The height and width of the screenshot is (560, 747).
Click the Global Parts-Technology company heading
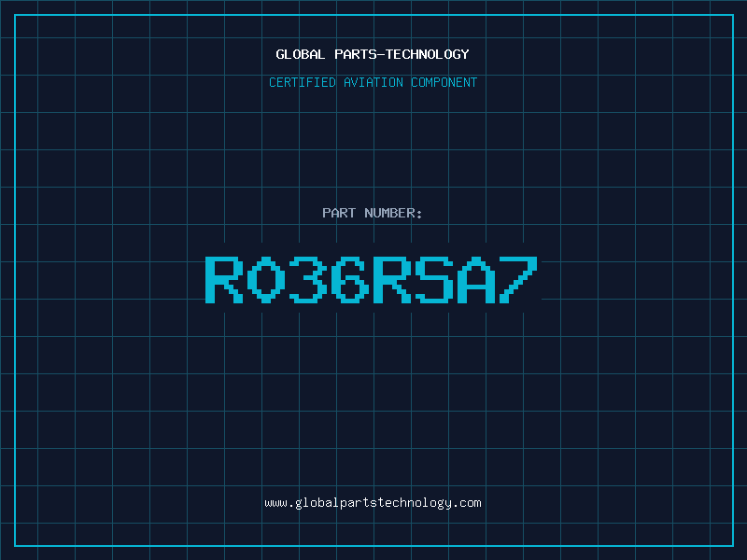(373, 54)
